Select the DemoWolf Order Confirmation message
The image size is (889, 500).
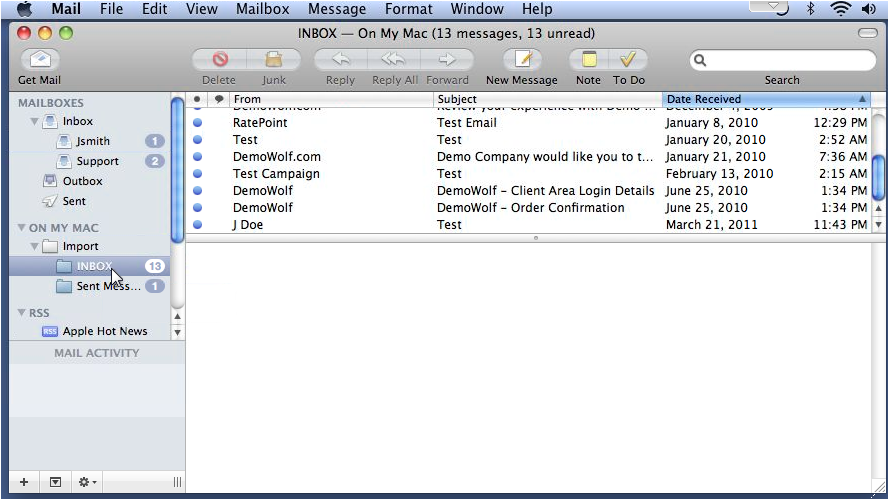coord(530,207)
